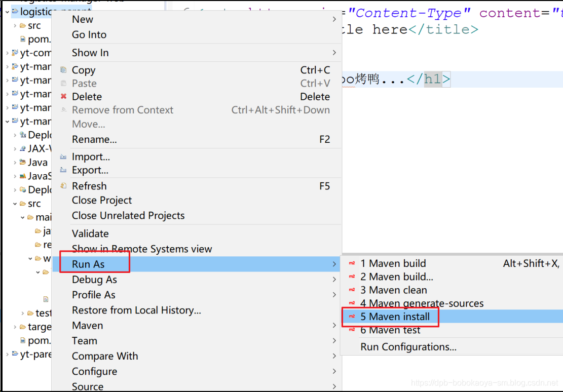Screen dimensions: 563x392
Task: Expand the JAX-WS tree node
Action: 15,149
